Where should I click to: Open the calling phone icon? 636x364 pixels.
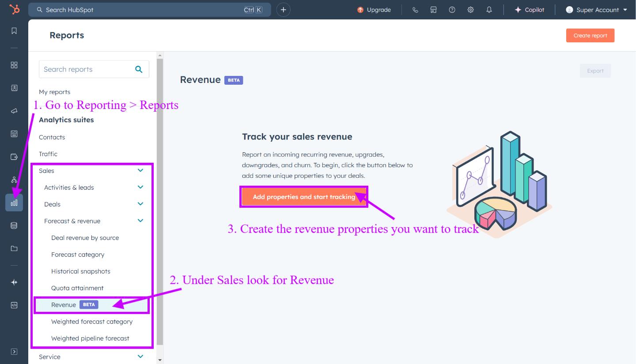coord(415,10)
